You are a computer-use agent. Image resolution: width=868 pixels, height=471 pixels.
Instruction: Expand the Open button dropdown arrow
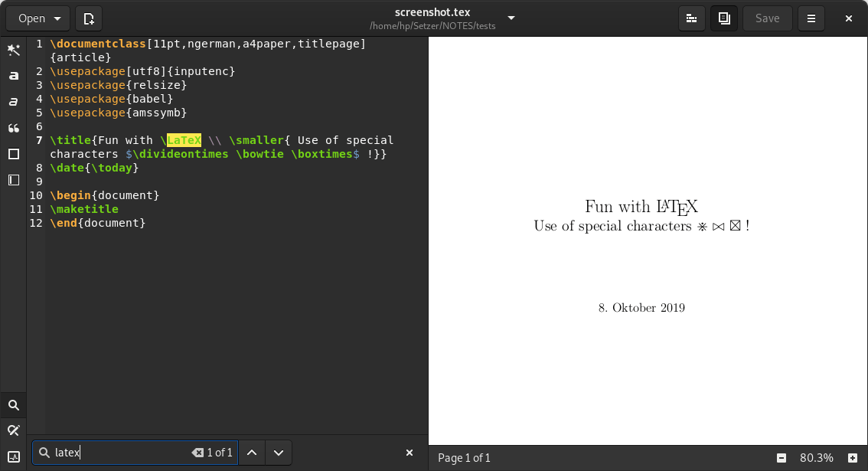coord(57,18)
